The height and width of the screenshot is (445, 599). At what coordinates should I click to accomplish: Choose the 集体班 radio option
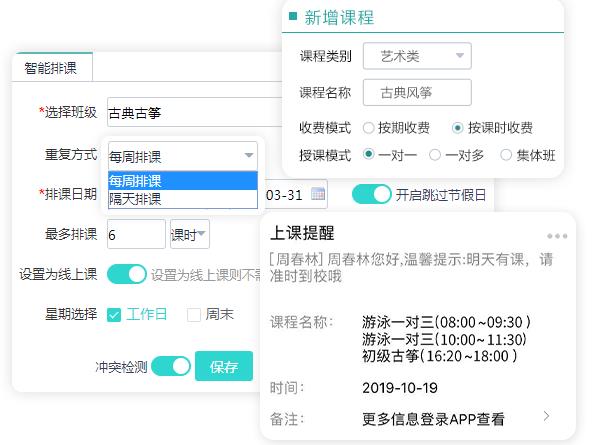(506, 155)
